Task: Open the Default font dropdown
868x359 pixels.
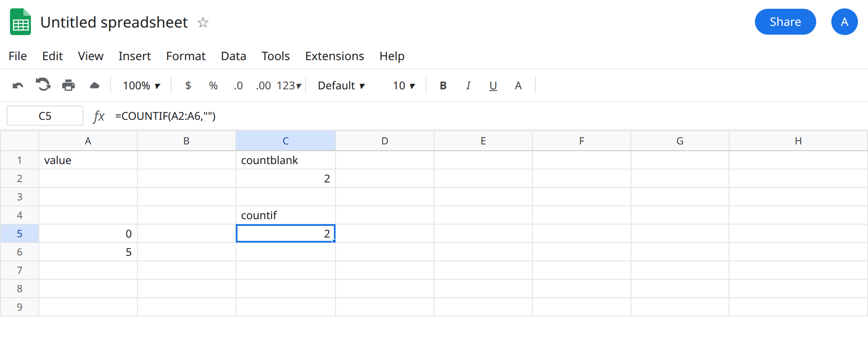Action: 341,86
